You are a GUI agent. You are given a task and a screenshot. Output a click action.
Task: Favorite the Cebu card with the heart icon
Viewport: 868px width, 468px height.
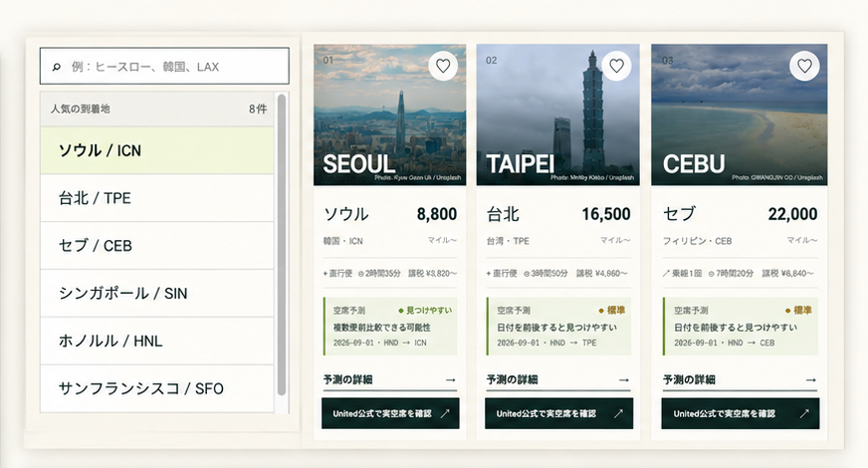point(804,66)
